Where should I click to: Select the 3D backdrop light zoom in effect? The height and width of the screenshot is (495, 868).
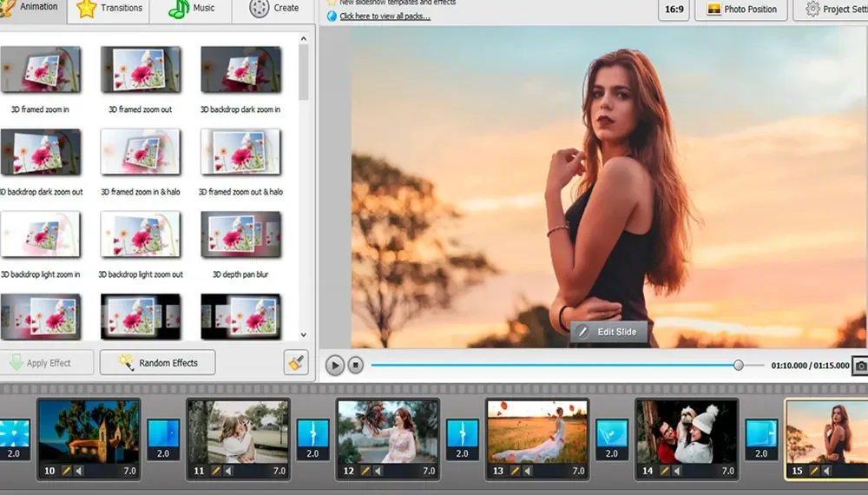tap(41, 234)
